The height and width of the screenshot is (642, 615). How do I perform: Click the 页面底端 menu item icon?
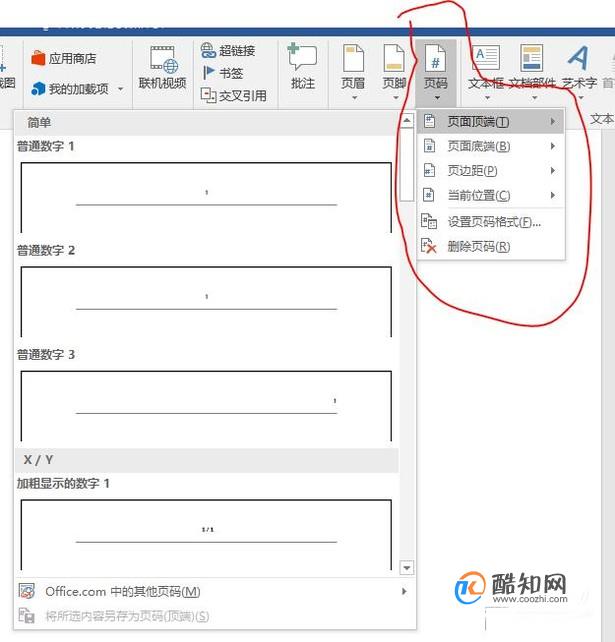tap(430, 146)
